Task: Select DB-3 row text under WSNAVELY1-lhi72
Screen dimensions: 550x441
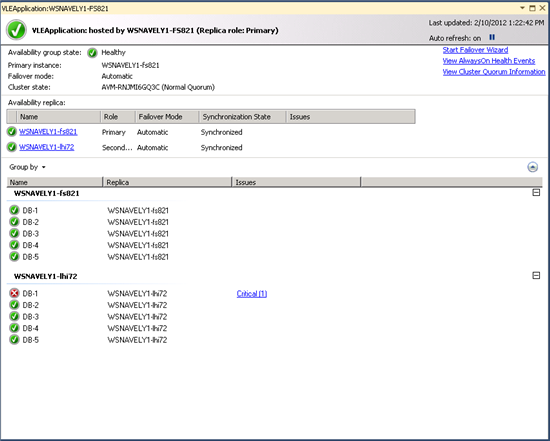Action: (30, 316)
